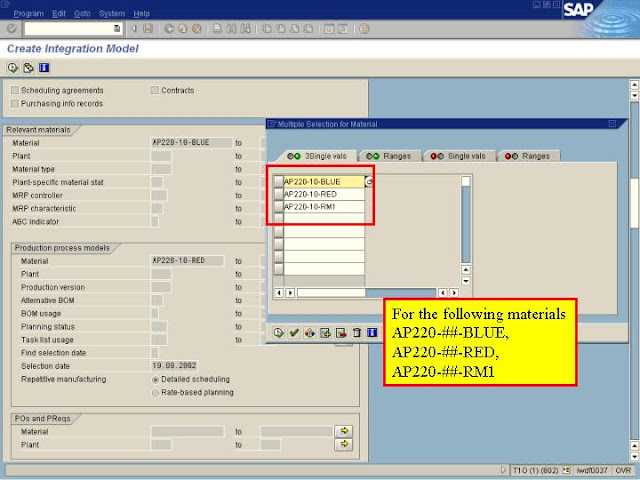Click the Print icon in top toolbar
This screenshot has height=480, width=640.
pyautogui.click(x=218, y=29)
